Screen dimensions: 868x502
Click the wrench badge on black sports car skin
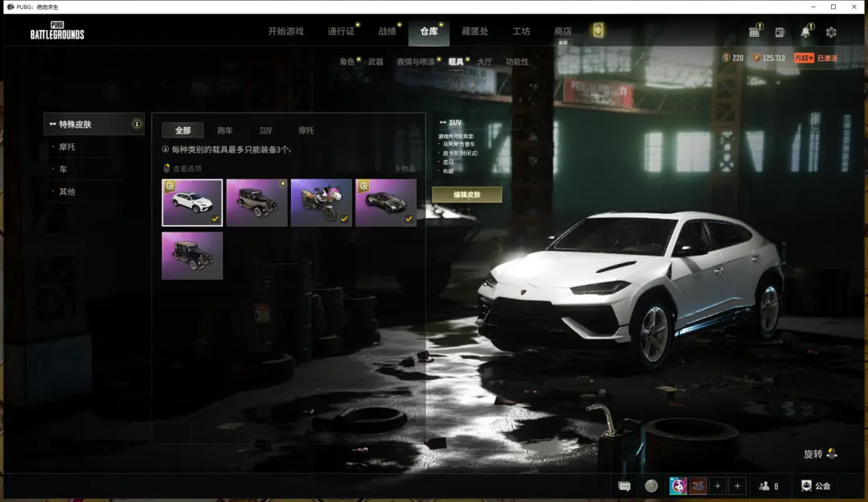pyautogui.click(x=364, y=186)
